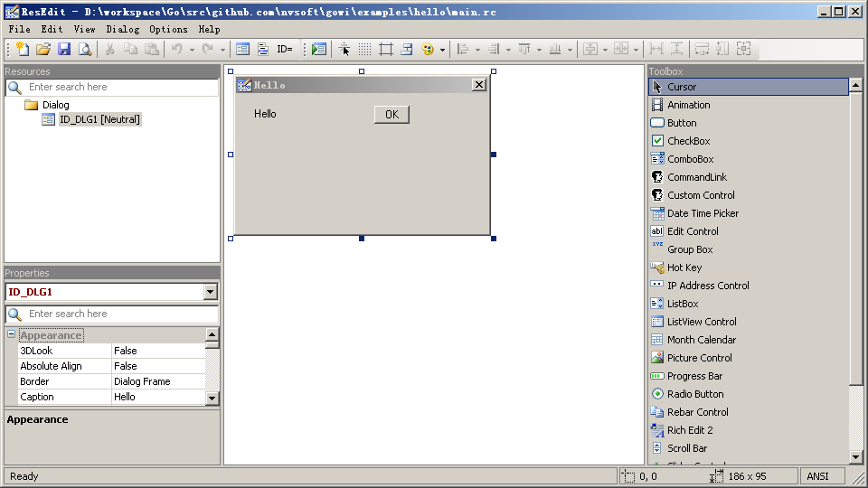Toggle the guides frame toolbar icon

coord(386,49)
